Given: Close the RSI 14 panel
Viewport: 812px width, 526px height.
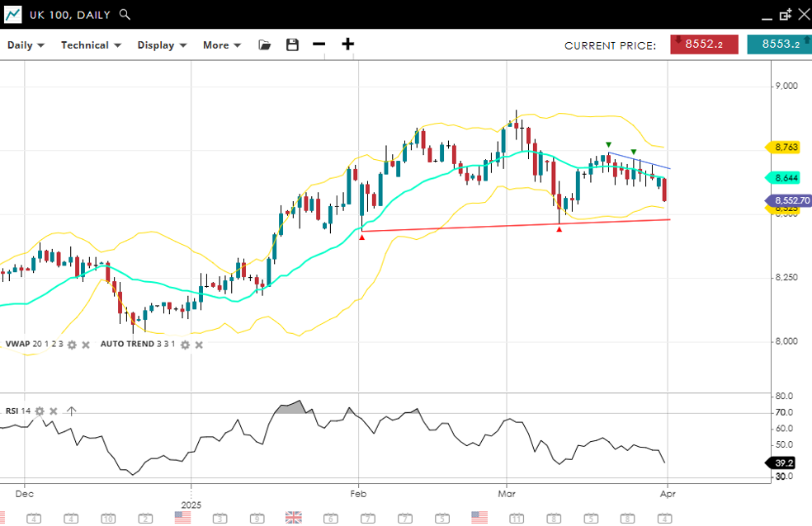Looking at the screenshot, I should pyautogui.click(x=54, y=411).
